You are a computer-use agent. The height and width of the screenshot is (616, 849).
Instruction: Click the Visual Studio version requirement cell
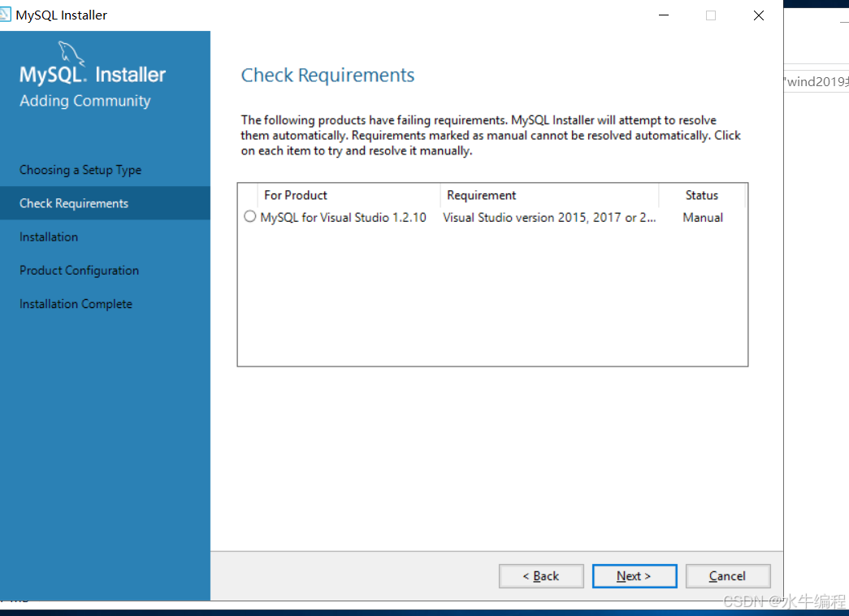click(x=549, y=217)
